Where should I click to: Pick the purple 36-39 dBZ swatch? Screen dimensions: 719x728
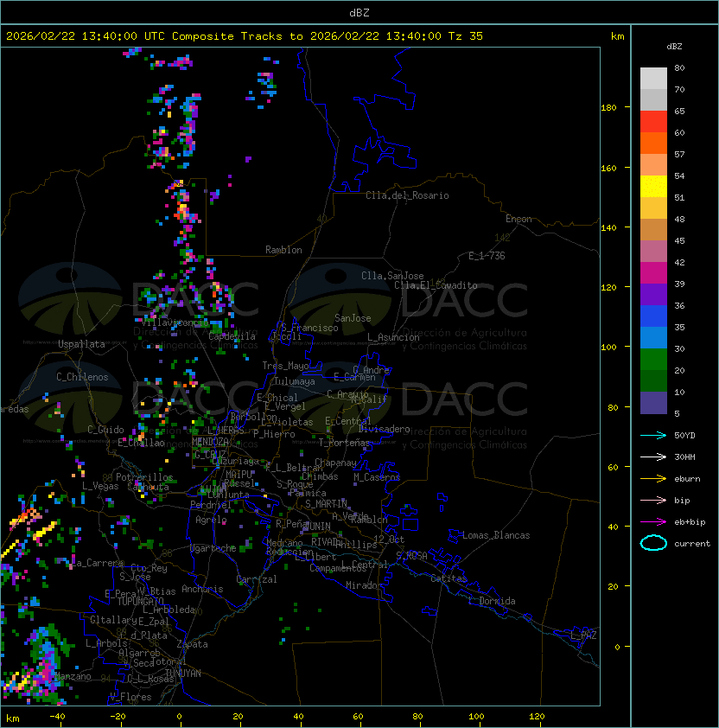click(653, 294)
